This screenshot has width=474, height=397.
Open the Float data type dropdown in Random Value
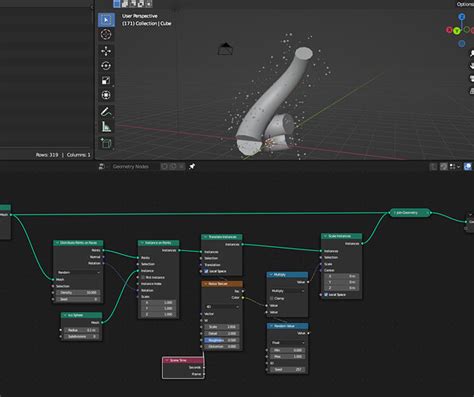coord(287,342)
